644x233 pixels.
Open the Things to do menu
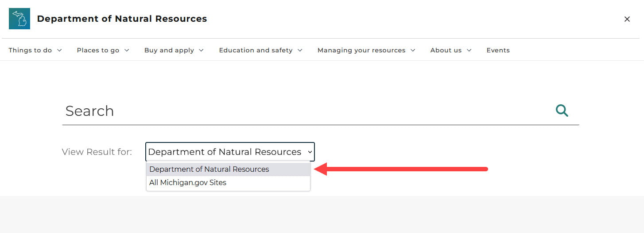(x=35, y=50)
